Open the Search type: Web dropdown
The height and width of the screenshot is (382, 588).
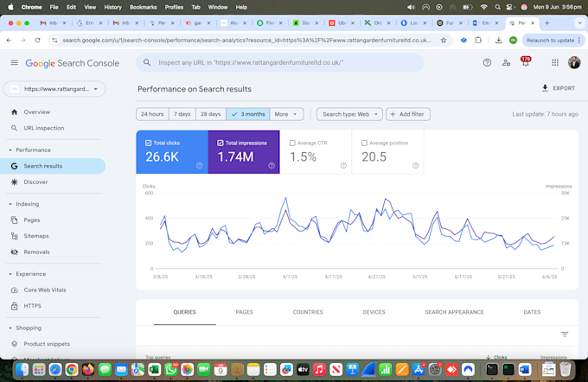point(349,114)
